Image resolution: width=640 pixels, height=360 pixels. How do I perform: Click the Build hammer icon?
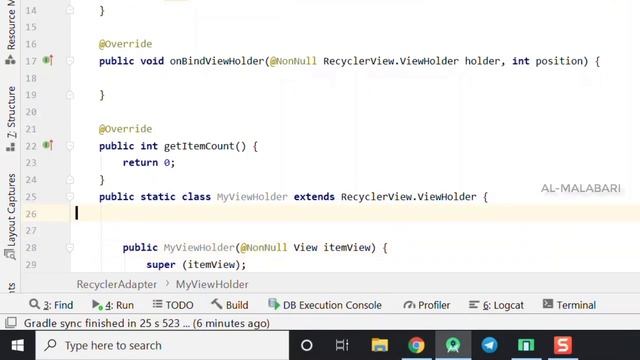click(x=216, y=304)
